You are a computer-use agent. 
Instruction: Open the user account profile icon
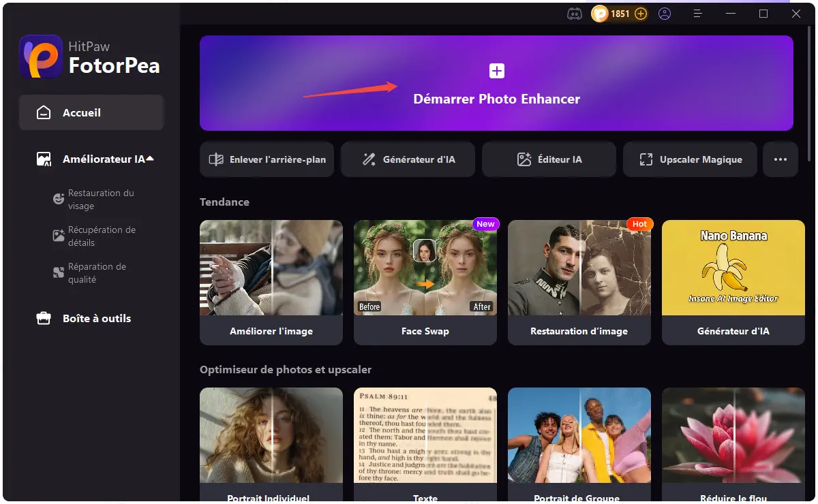(665, 13)
